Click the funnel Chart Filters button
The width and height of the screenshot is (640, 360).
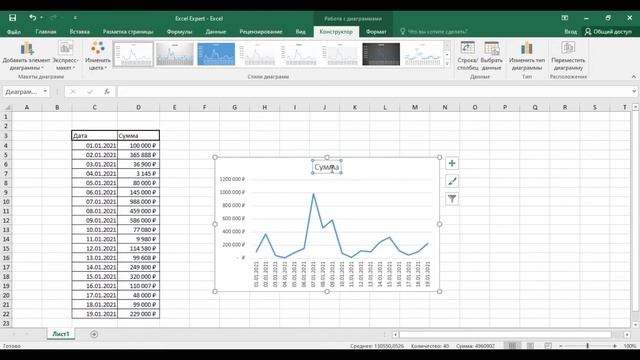452,199
